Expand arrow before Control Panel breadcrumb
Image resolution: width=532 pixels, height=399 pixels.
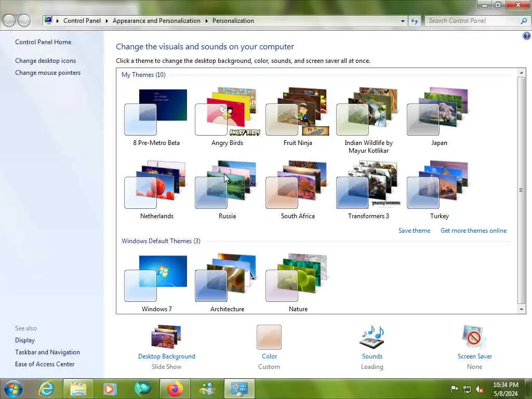tap(57, 21)
